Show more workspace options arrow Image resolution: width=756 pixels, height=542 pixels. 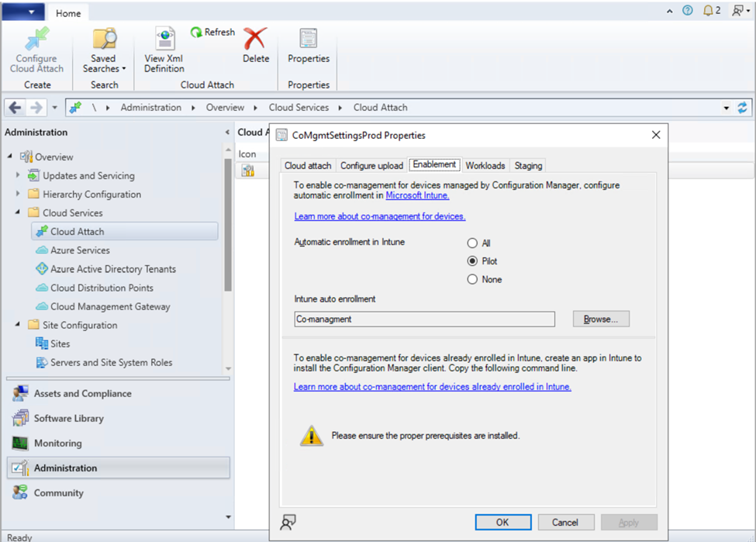pos(229,517)
